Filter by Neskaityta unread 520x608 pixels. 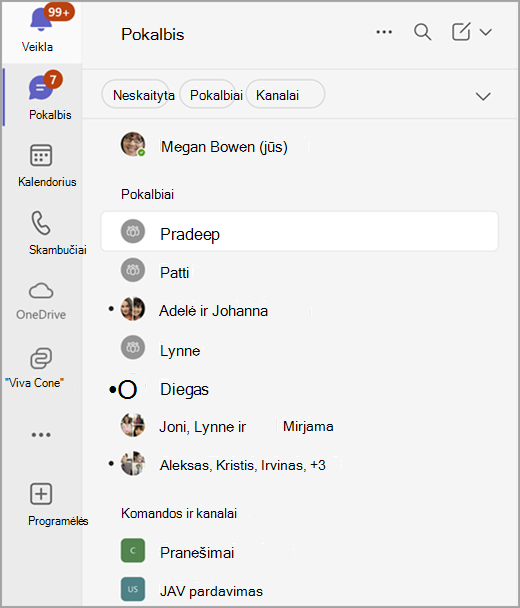(135, 95)
